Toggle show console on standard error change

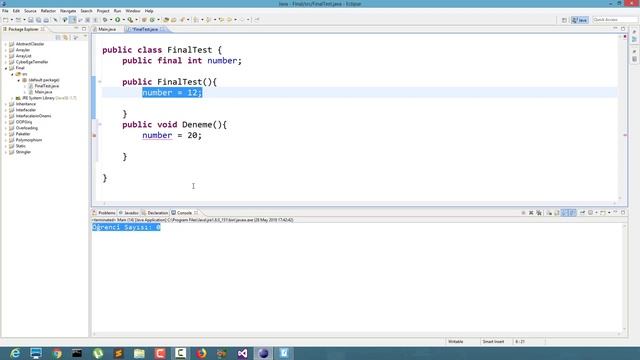[x=573, y=213]
